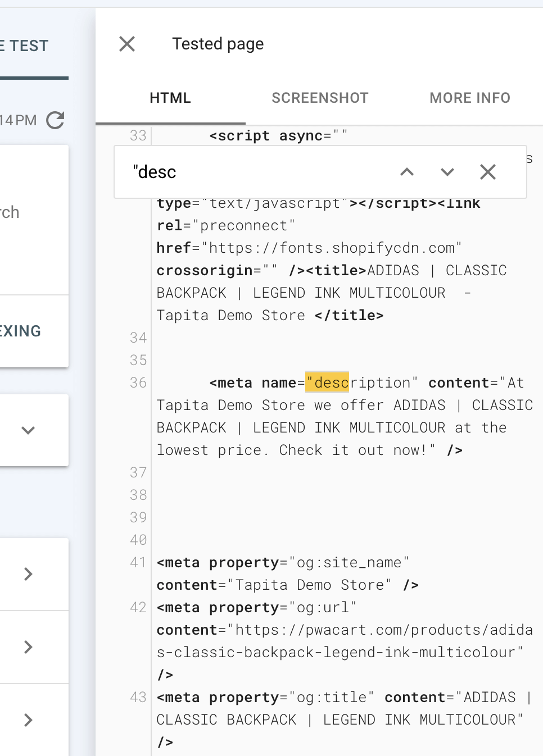Click line number 42 in the gutter
The image size is (543, 756).
tap(138, 607)
